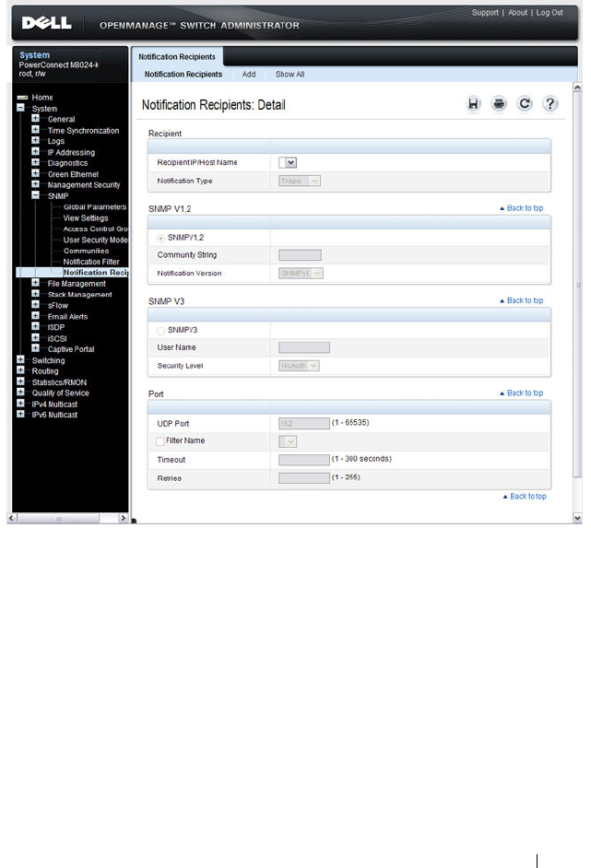Click the Print icon

[x=499, y=103]
